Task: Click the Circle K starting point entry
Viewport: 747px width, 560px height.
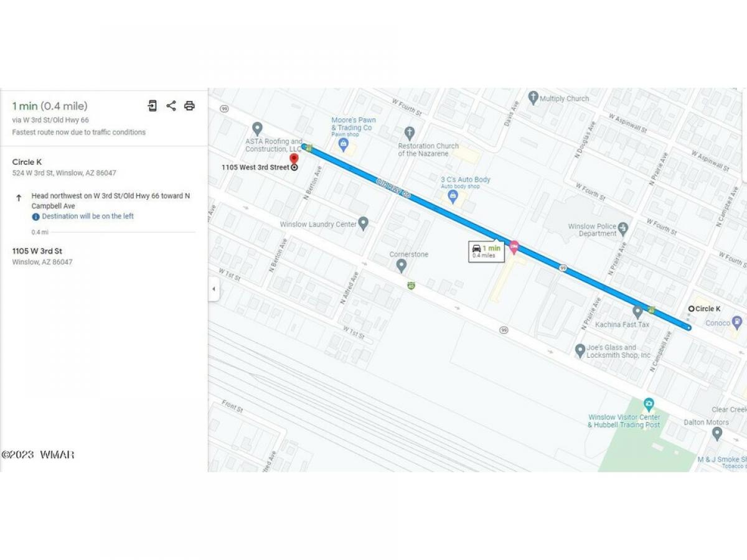Action: (64, 167)
